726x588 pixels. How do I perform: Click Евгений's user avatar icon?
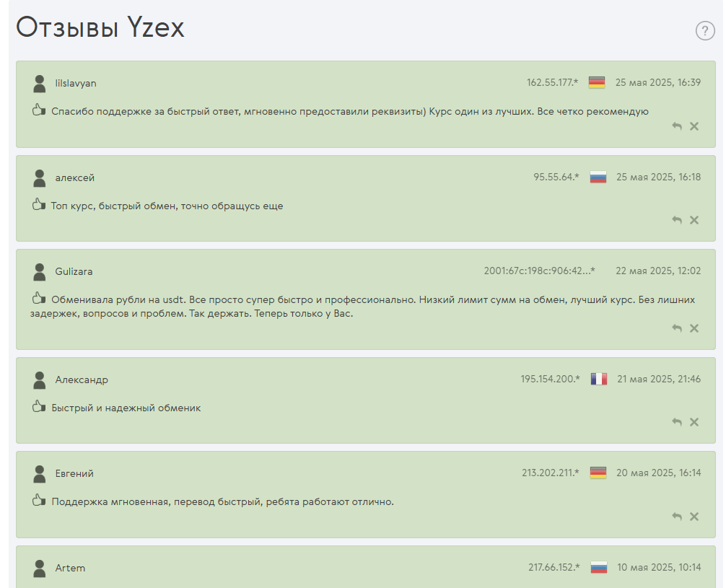coord(40,474)
